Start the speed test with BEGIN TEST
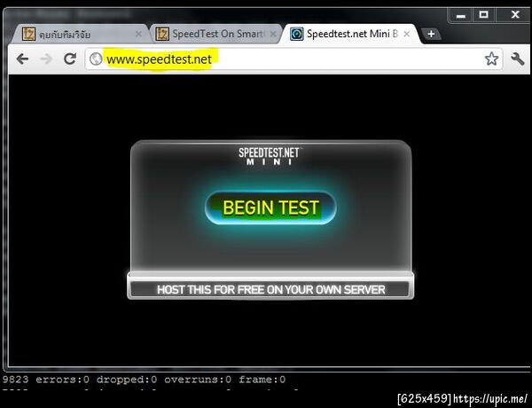The width and height of the screenshot is (532, 408). pyautogui.click(x=270, y=208)
